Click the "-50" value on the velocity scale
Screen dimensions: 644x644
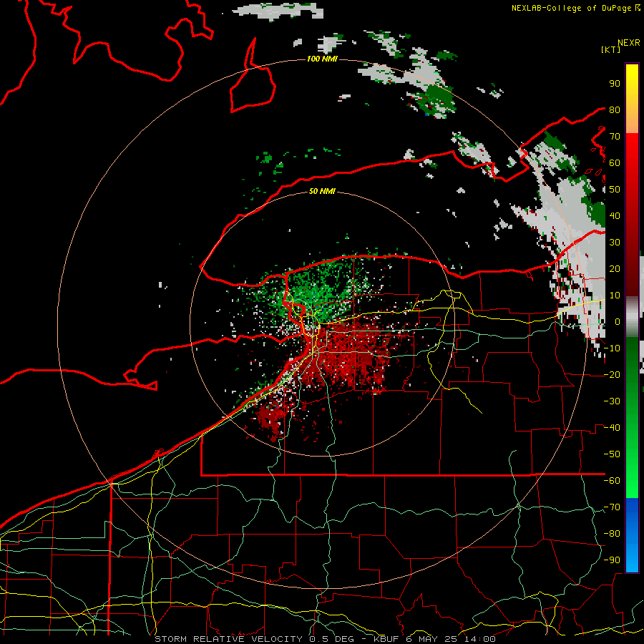(x=612, y=454)
